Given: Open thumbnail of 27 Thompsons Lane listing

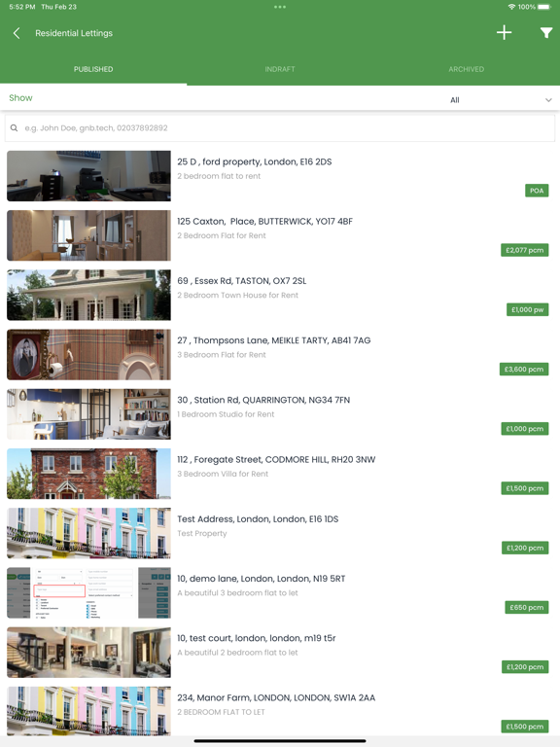Looking at the screenshot, I should [88, 354].
